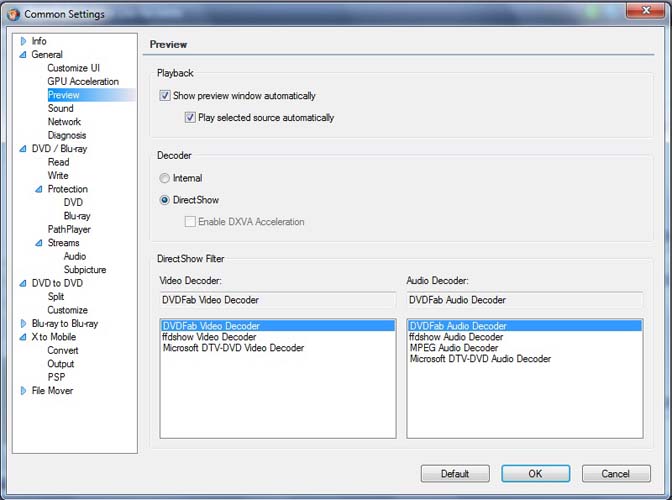Open the Network settings page

[64, 122]
